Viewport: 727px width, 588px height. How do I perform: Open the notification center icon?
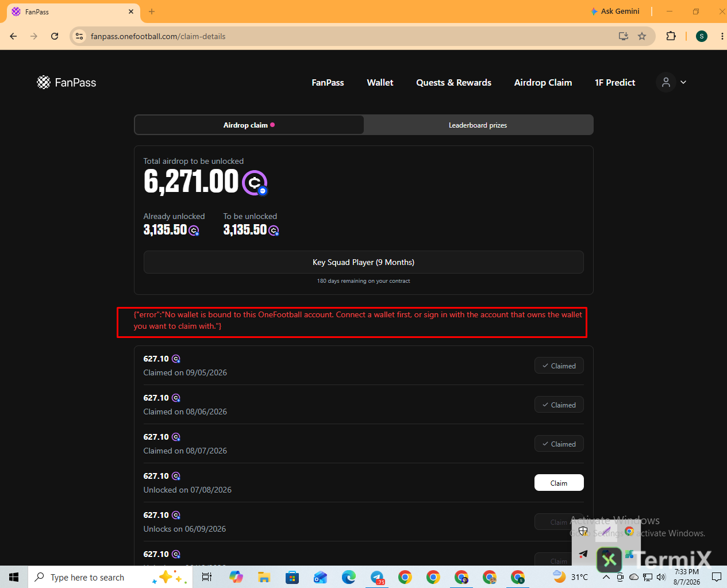click(717, 577)
